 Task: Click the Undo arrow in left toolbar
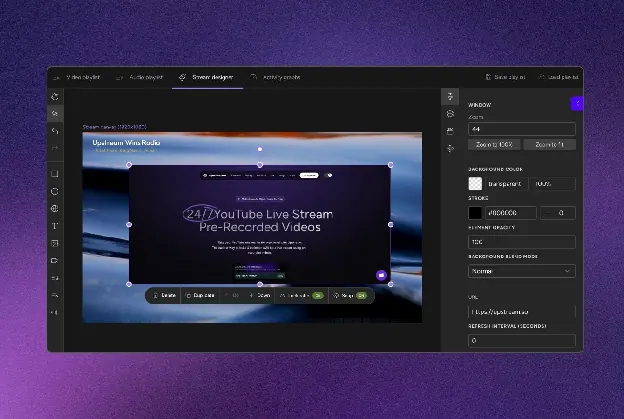point(55,131)
